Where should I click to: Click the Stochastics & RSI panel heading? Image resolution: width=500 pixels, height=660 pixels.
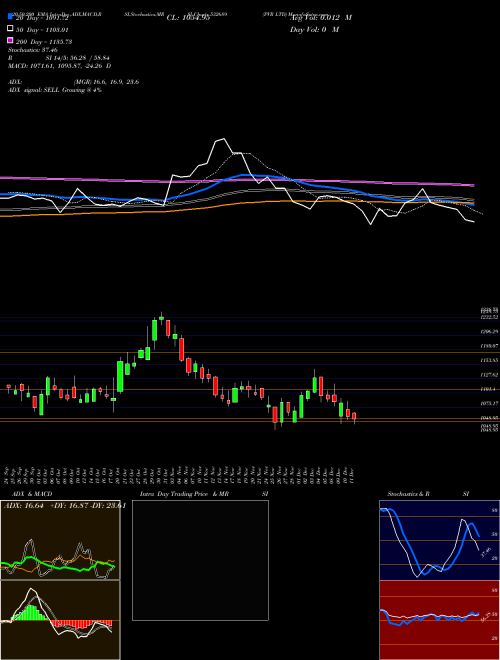(428, 494)
